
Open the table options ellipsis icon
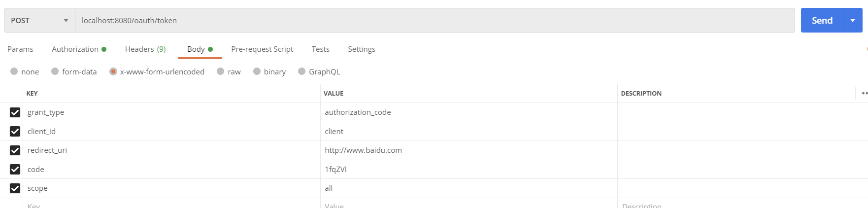(x=864, y=93)
